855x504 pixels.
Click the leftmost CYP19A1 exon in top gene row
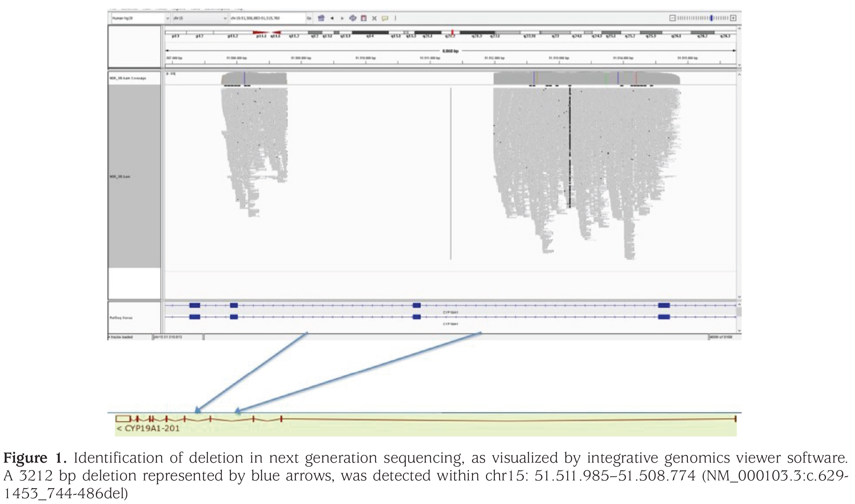(195, 305)
